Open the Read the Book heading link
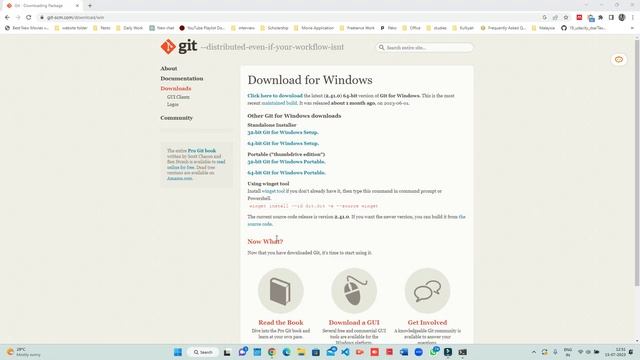The image size is (640, 360). (280, 322)
